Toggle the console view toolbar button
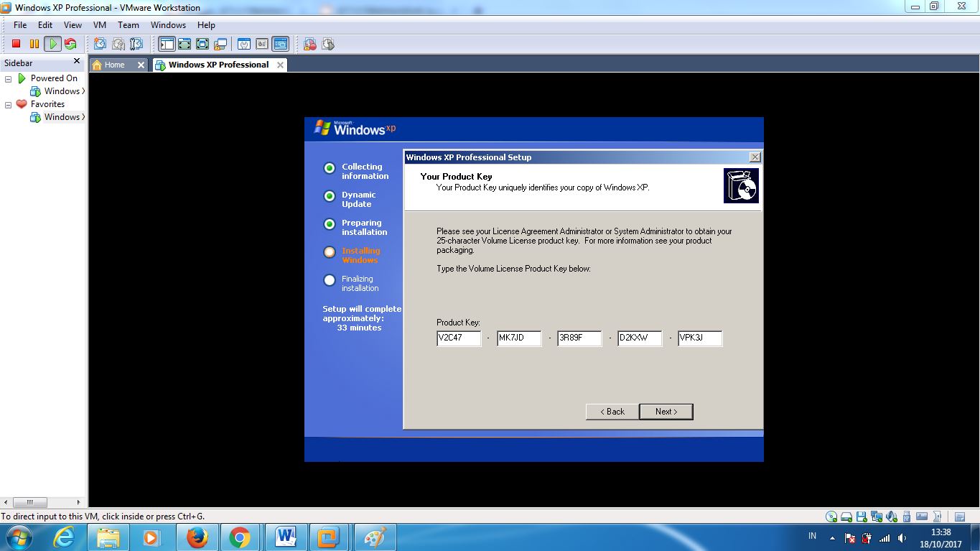980x551 pixels. click(x=280, y=45)
